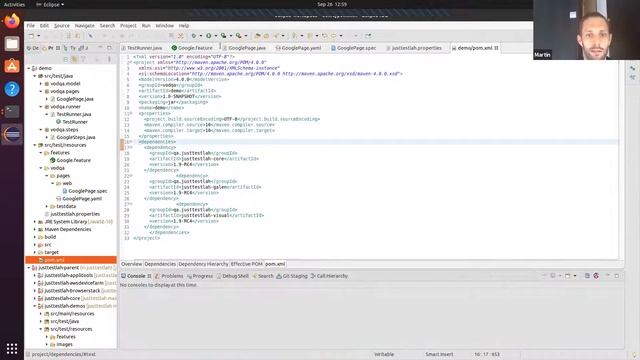
Task: Switch to the Google.feature editor tab
Action: tap(192, 48)
